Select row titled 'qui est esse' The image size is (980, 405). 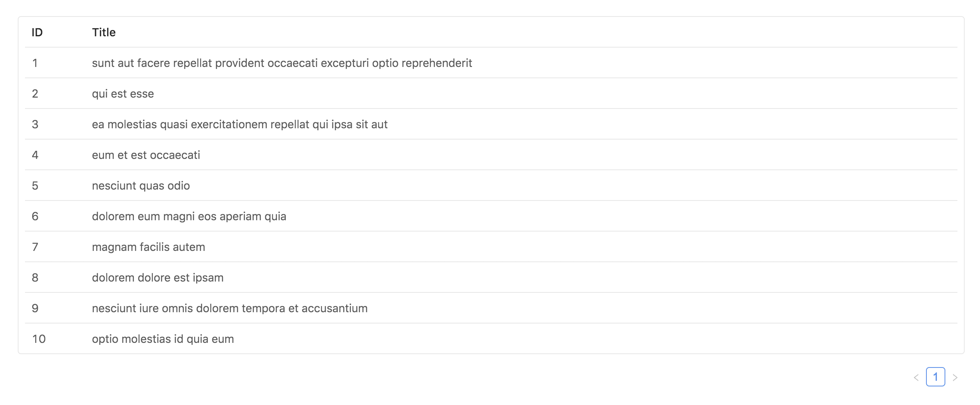[x=123, y=94]
